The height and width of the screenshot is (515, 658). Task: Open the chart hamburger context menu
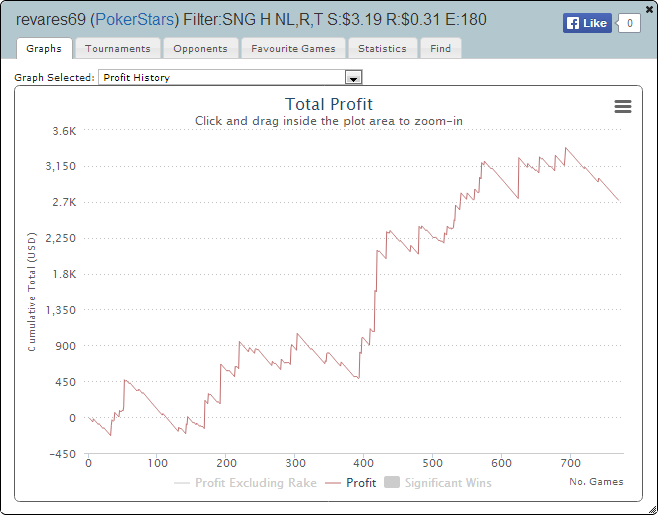pos(623,106)
